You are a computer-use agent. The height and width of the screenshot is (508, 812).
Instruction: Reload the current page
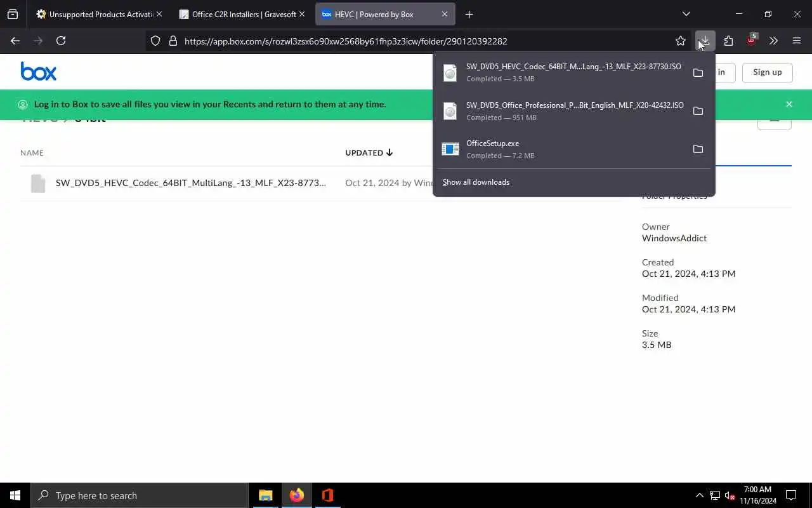[61, 41]
